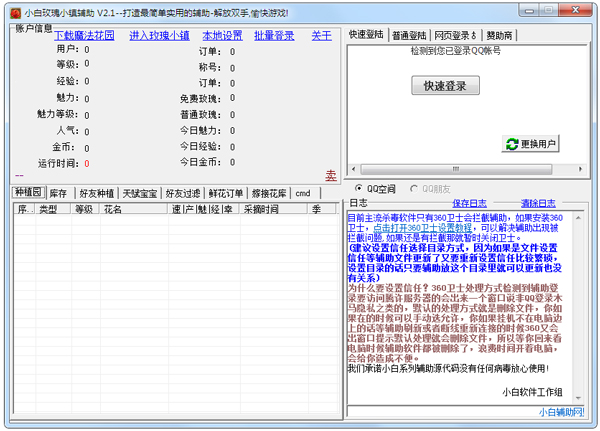The width and height of the screenshot is (600, 431).
Task: Click the 关于 link
Action: tap(321, 36)
